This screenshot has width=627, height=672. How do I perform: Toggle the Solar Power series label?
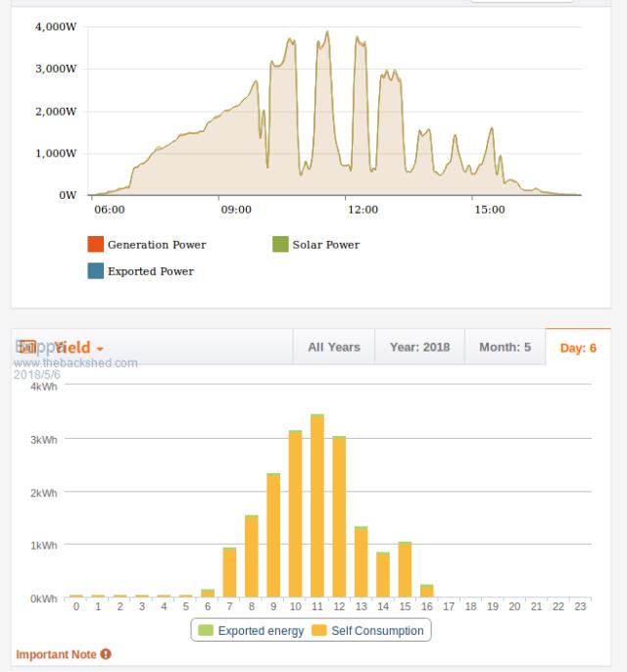coord(325,245)
